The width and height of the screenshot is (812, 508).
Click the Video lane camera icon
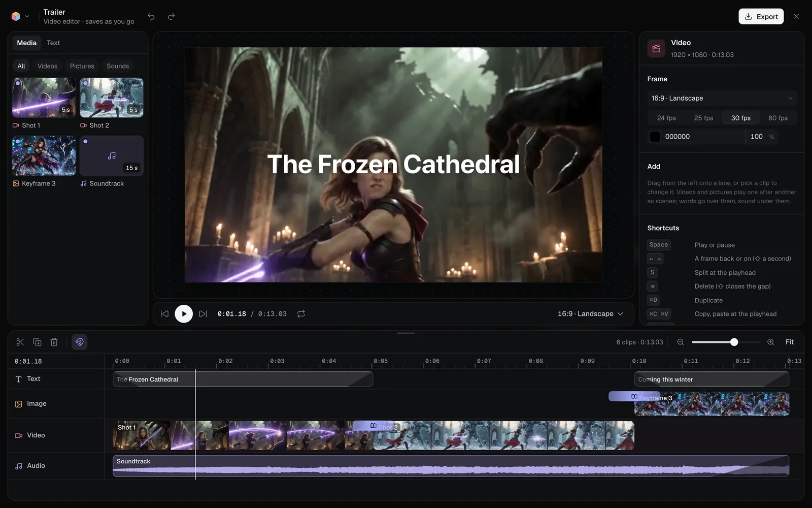point(19,435)
